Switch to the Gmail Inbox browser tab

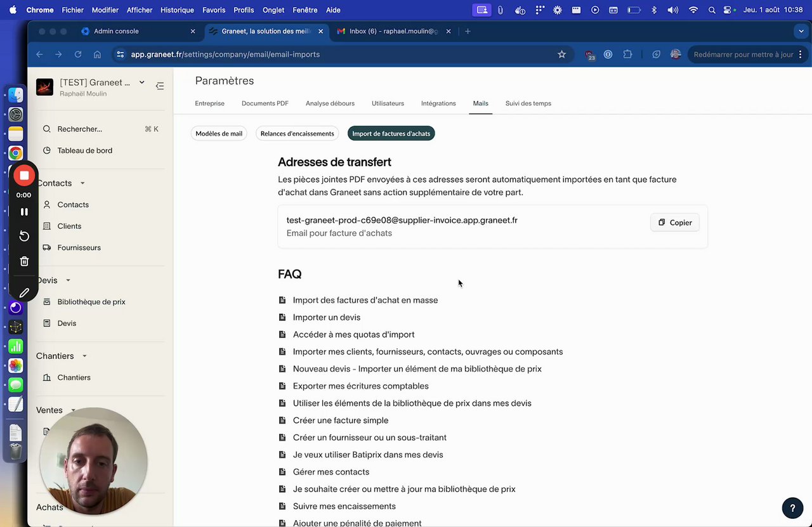tap(393, 31)
